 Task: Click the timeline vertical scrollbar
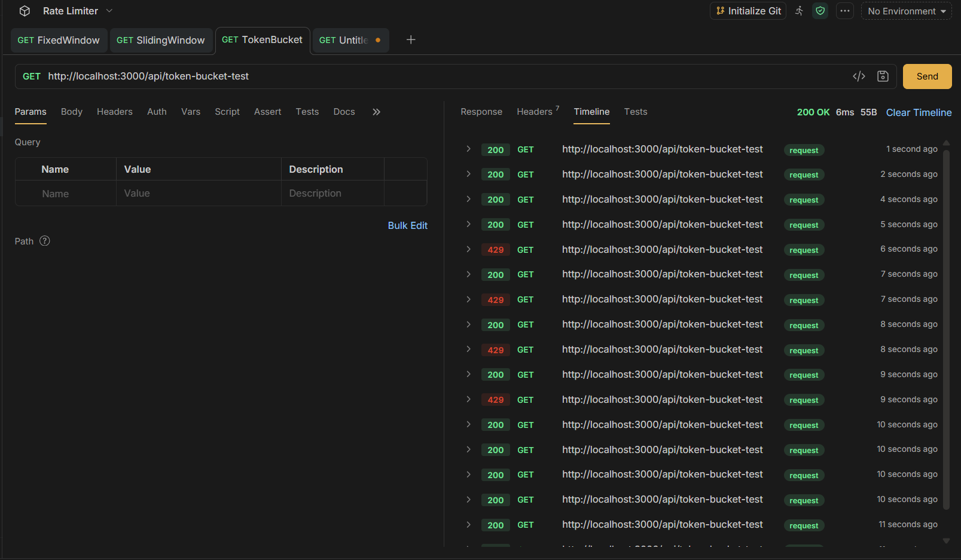pos(946,329)
